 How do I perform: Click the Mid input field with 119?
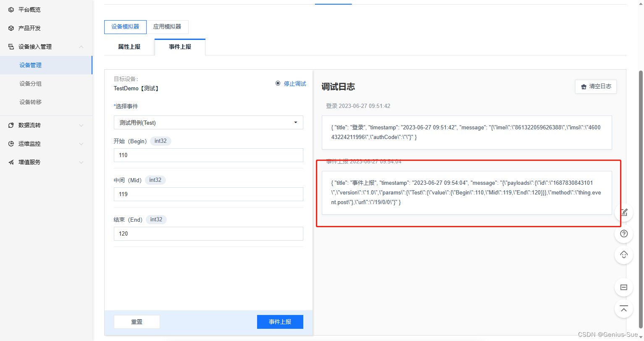tap(208, 194)
